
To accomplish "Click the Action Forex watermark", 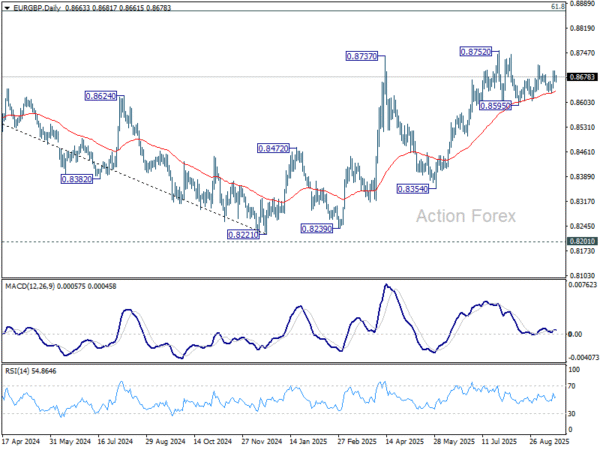I will pos(466,216).
